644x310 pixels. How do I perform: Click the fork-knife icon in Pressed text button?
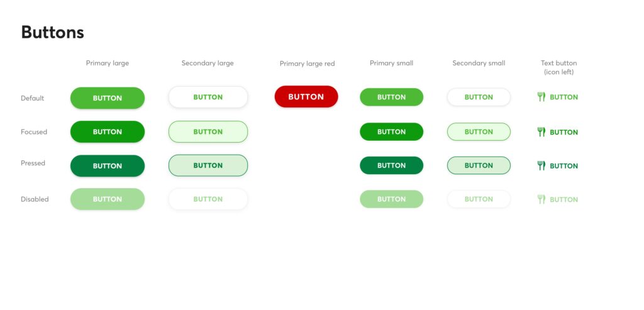coord(541,166)
